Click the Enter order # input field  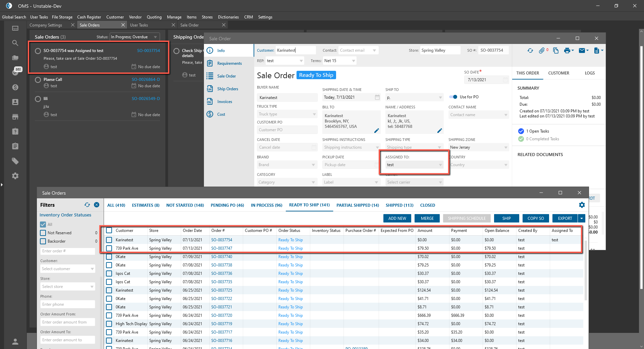67,251
